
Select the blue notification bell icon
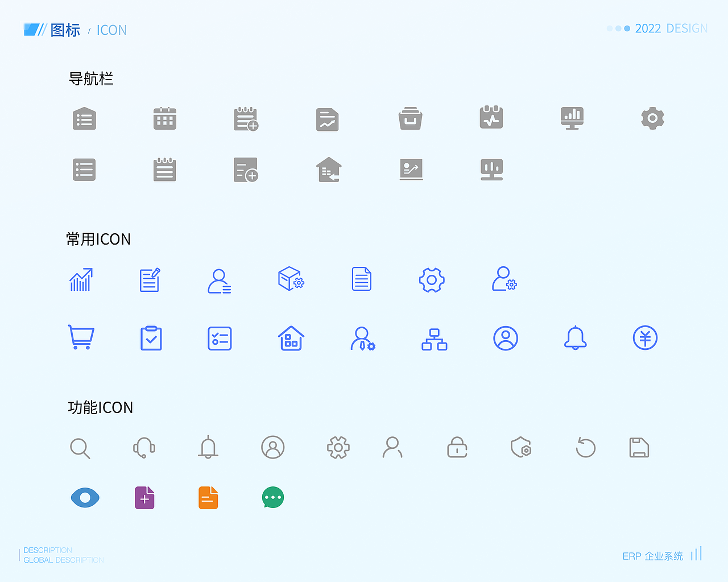coord(576,338)
